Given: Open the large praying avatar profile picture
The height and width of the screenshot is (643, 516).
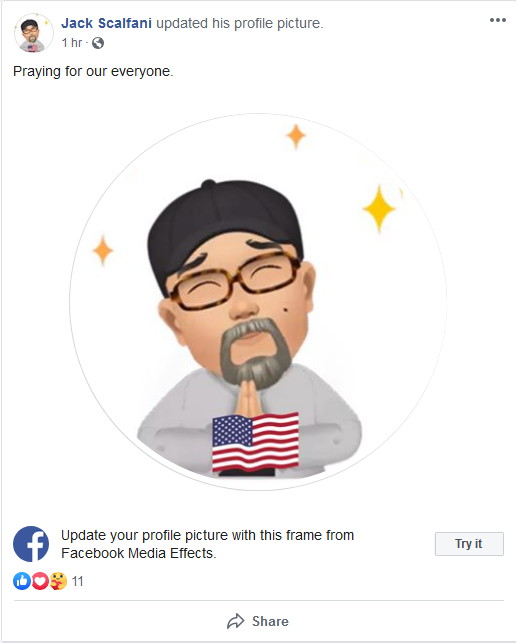Looking at the screenshot, I should [258, 302].
